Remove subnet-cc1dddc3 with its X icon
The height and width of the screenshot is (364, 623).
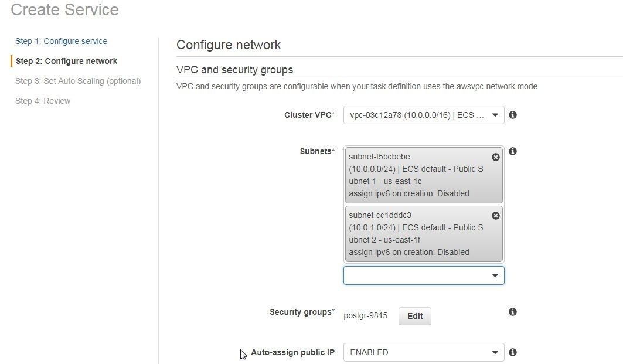pyautogui.click(x=495, y=215)
